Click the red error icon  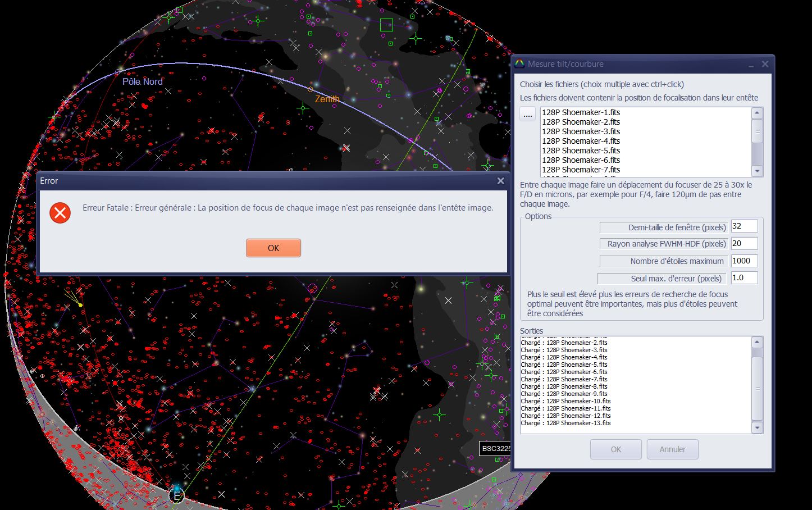60,213
